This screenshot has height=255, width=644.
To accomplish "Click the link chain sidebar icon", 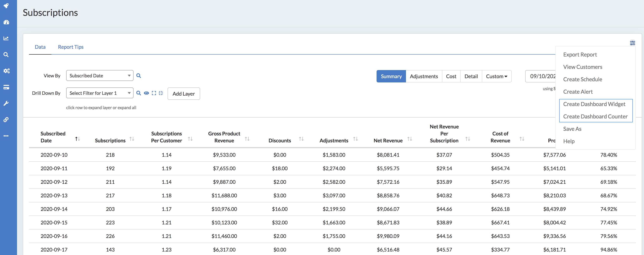I will coord(6,120).
